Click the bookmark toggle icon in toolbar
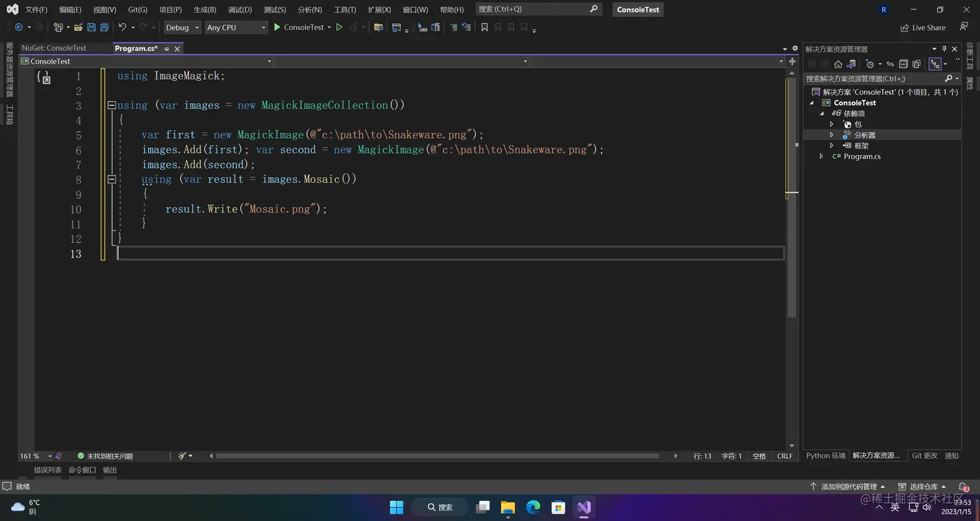Screen dimensions: 980x521 484,27
